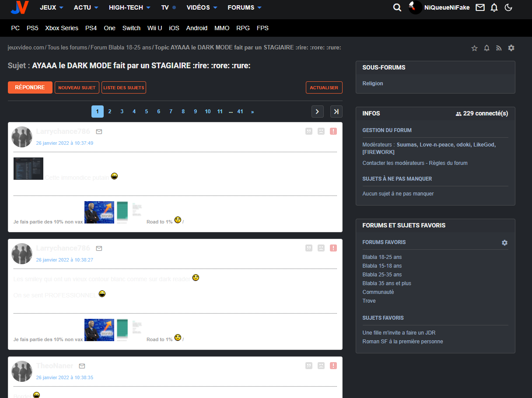Subscribe to topic with bell icon near breadcrumb

pyautogui.click(x=486, y=48)
